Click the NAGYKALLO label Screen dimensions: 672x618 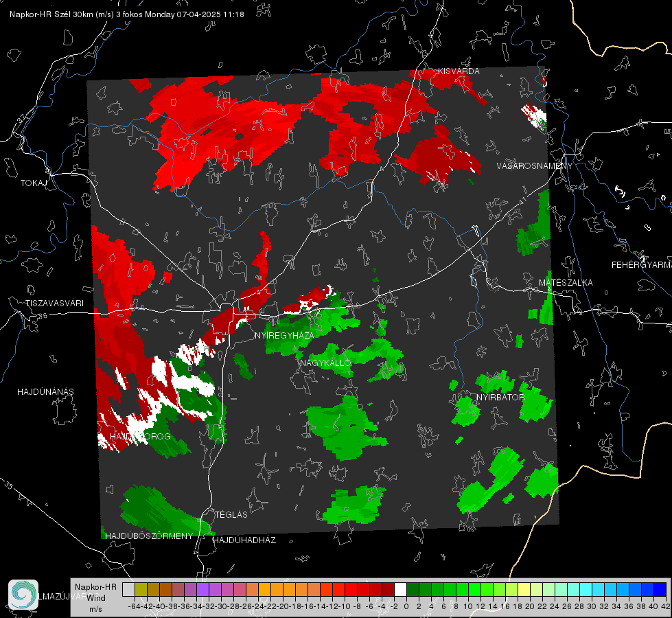tap(326, 363)
